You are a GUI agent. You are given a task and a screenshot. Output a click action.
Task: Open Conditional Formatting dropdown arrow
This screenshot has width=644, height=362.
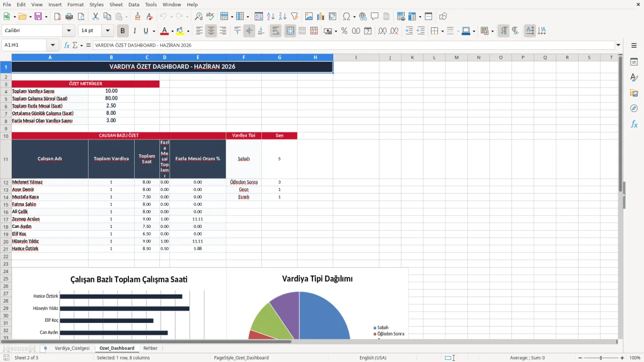[492, 31]
